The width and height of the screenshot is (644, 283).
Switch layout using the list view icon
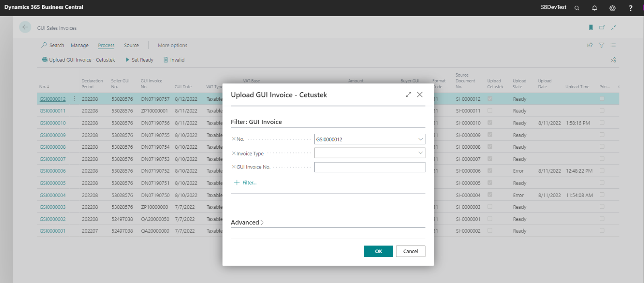click(x=613, y=45)
